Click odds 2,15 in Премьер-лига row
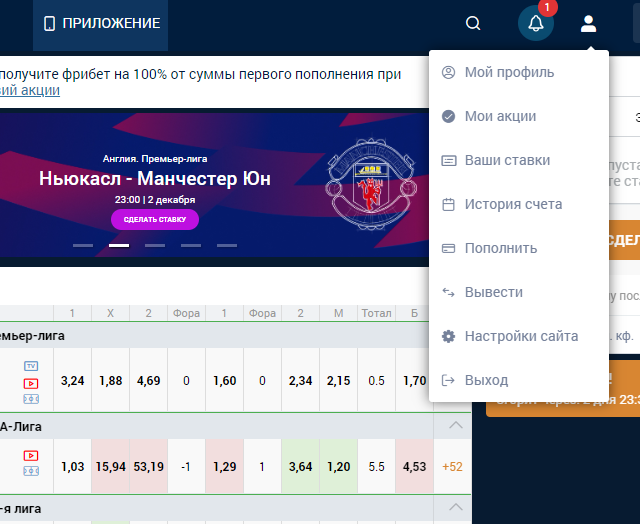 pos(338,381)
